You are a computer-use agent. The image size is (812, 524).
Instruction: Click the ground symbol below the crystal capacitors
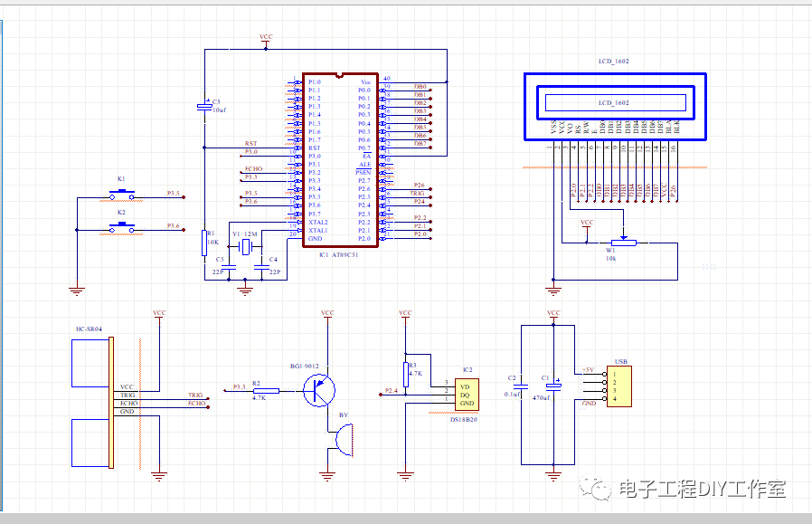point(245,291)
